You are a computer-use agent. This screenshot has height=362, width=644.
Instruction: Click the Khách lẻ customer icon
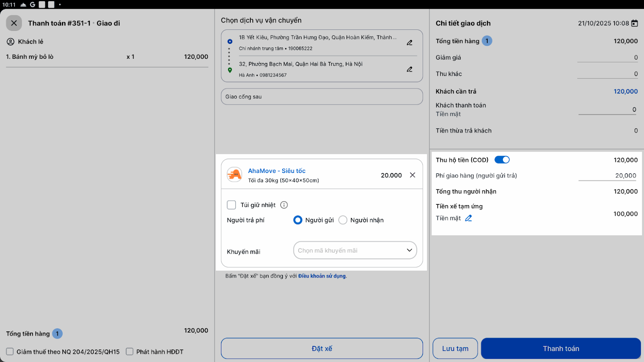tap(10, 41)
